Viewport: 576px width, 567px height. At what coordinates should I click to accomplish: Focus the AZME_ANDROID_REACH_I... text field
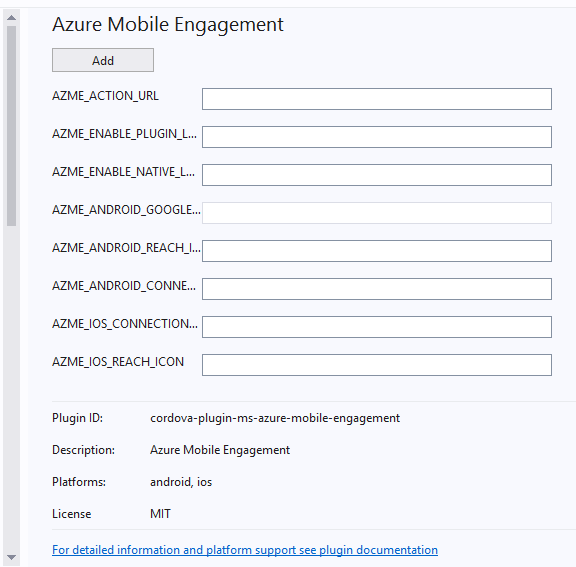[377, 251]
